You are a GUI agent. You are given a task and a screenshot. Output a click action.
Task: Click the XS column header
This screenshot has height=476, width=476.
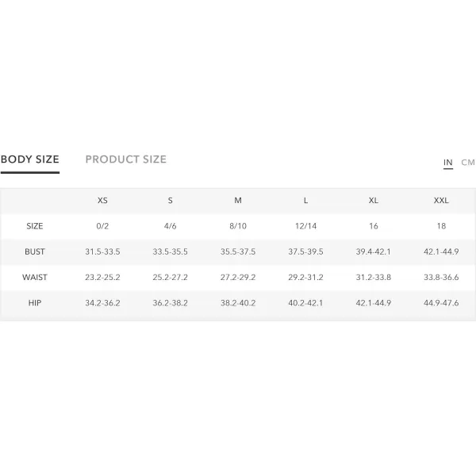pyautogui.click(x=102, y=201)
